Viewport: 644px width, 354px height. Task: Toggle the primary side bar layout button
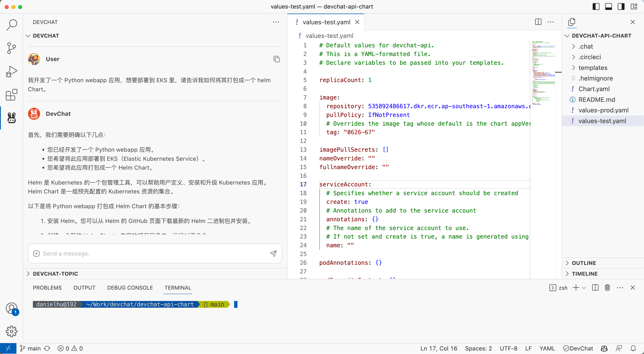pos(596,7)
